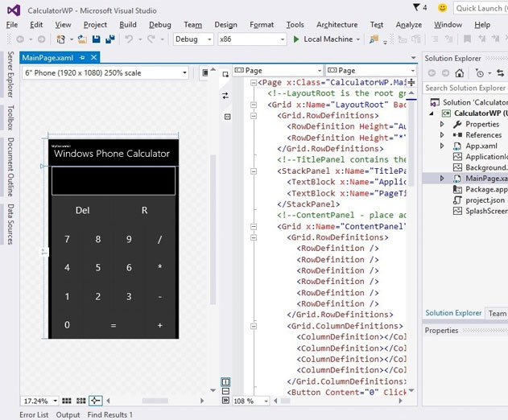This screenshot has width=508, height=420.
Task: Click the horizontal split view icon
Action: click(x=225, y=391)
